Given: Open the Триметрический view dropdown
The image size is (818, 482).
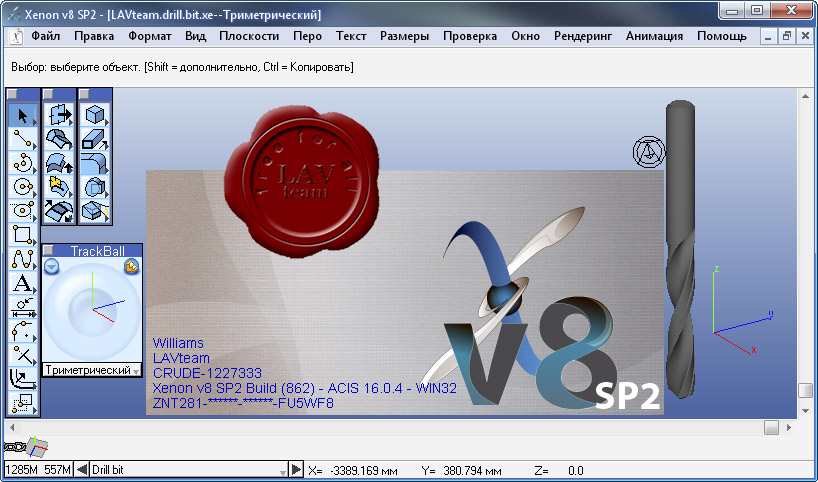Looking at the screenshot, I should (x=92, y=370).
